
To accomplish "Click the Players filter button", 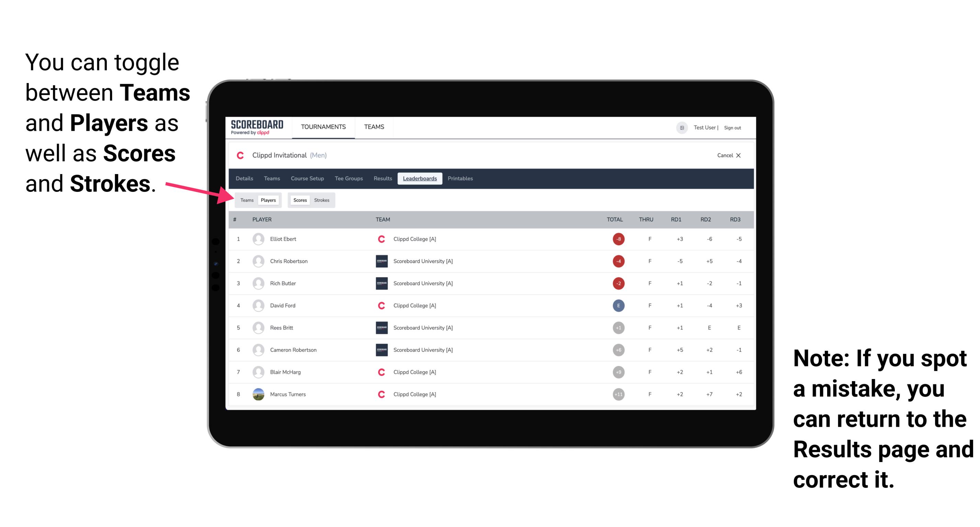I will pos(268,200).
